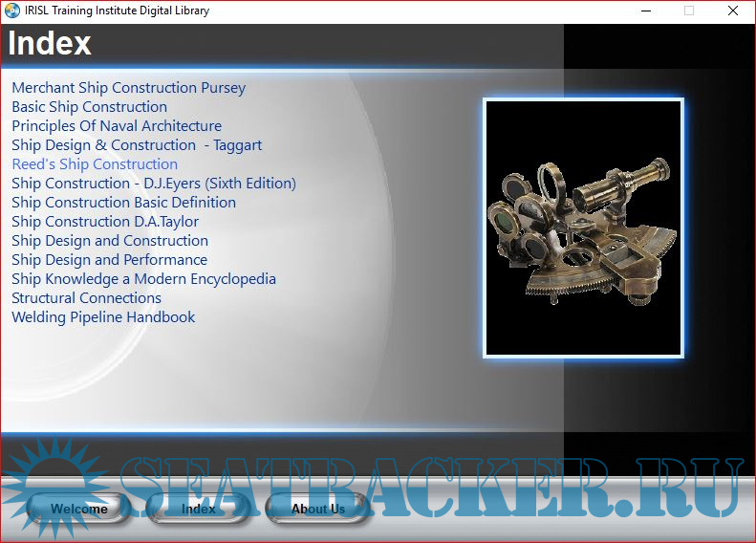
Task: Close the IRISL Digital Library window
Action: click(732, 11)
